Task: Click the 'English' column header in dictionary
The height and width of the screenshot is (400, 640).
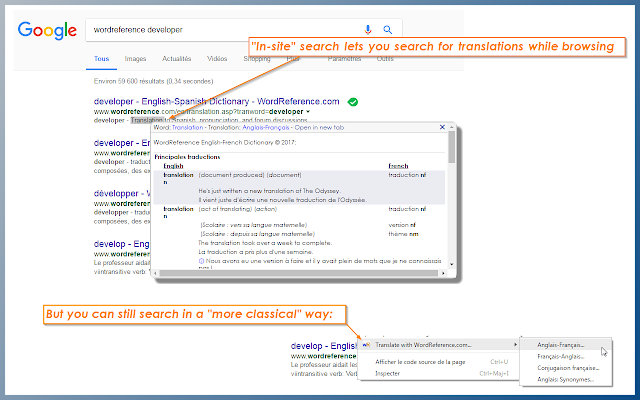Action: [x=173, y=166]
